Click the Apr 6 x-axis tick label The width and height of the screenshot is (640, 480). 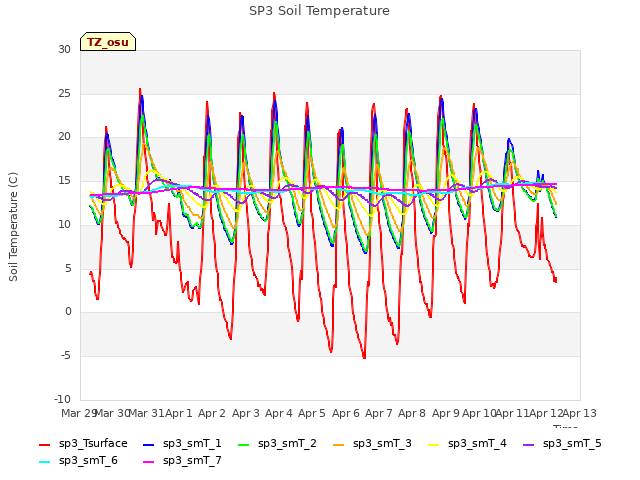click(346, 413)
